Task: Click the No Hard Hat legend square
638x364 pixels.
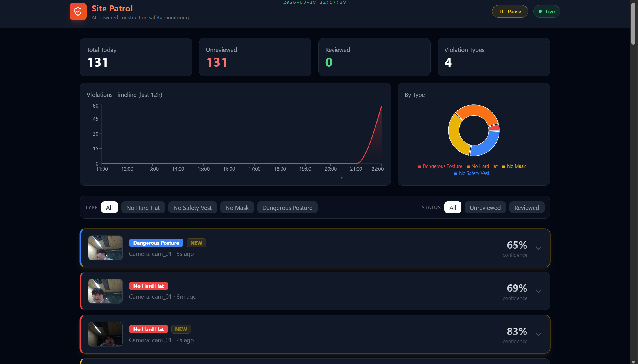Action: 468,167
